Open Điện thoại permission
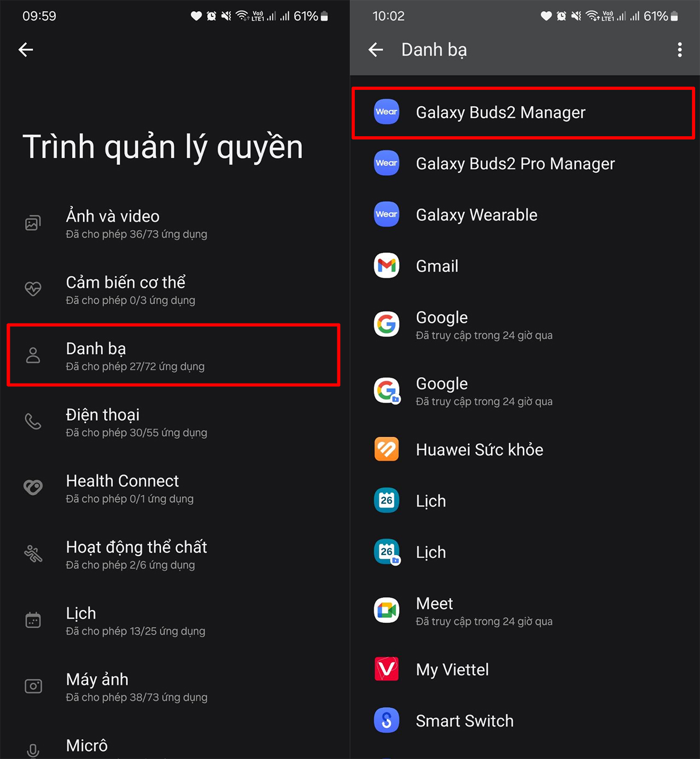 coord(175,422)
